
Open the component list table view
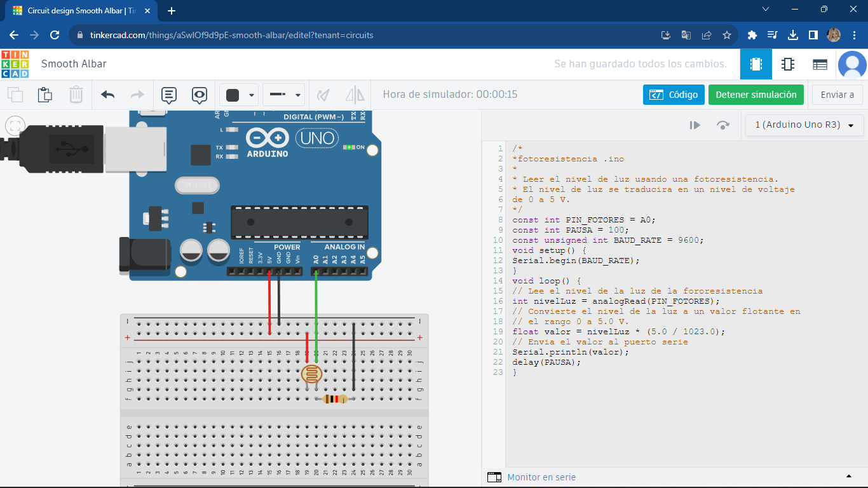(820, 64)
